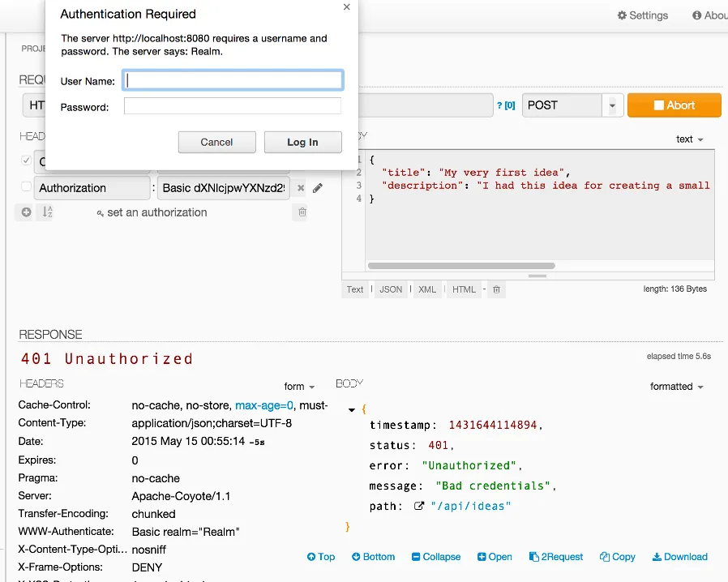Click the add header plus icon

[x=26, y=212]
